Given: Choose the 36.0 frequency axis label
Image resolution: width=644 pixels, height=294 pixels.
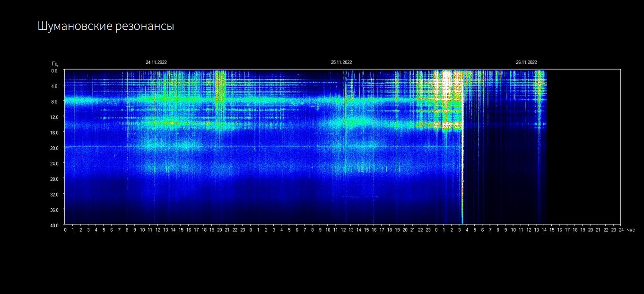Looking at the screenshot, I should tap(54, 210).
